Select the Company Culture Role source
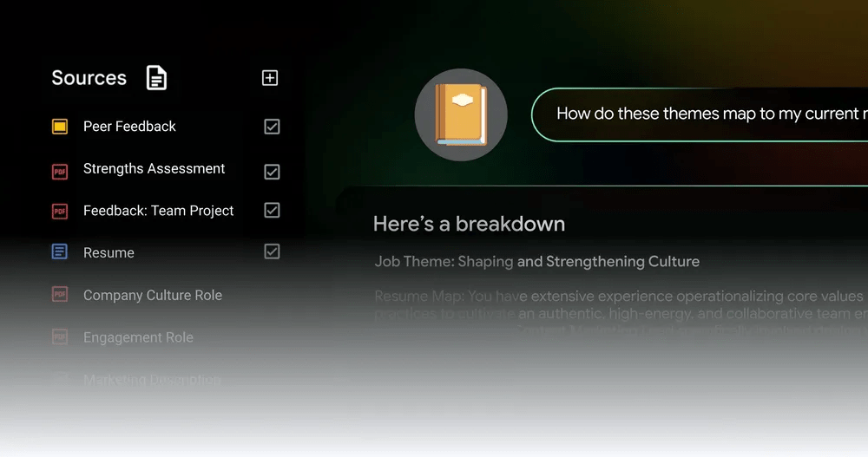 [153, 296]
